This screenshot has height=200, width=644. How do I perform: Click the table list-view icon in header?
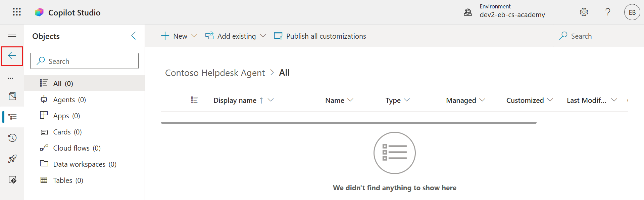pos(195,100)
